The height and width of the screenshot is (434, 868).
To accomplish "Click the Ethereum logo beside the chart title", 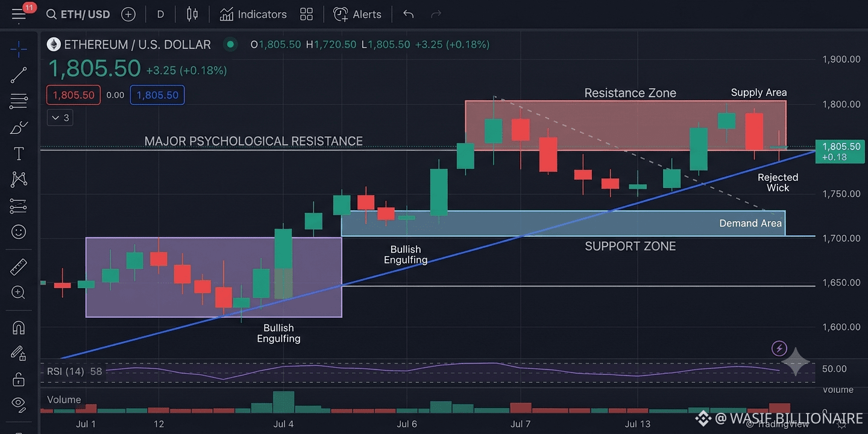I will pos(54,45).
